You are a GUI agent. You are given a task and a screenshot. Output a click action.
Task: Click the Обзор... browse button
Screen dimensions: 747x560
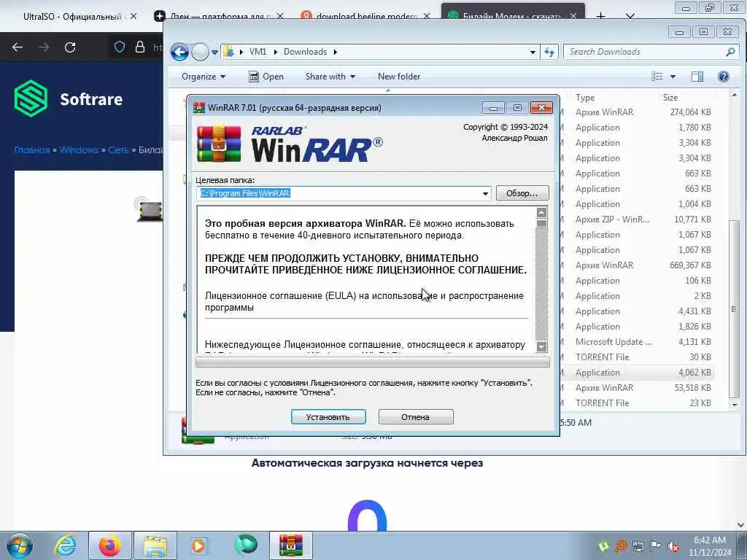coord(522,192)
